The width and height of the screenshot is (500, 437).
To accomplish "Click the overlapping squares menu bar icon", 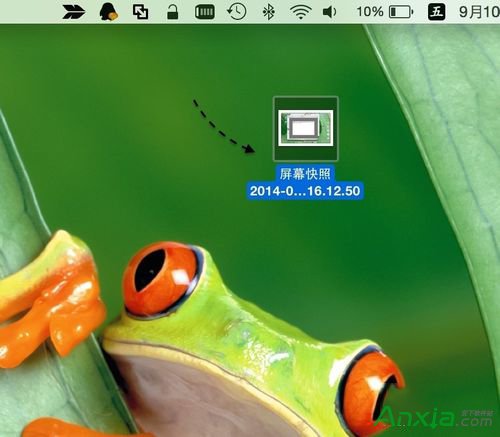I will [x=140, y=12].
